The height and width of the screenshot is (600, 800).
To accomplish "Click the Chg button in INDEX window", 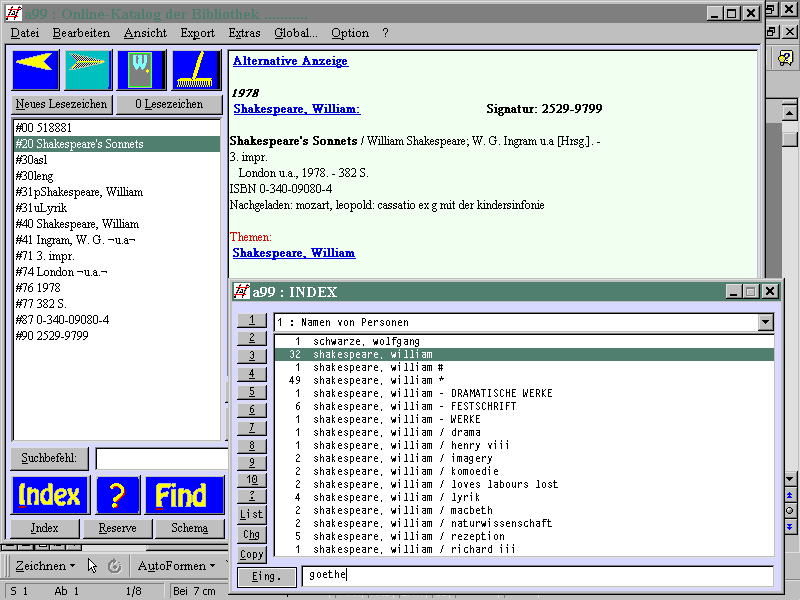I will tap(252, 534).
